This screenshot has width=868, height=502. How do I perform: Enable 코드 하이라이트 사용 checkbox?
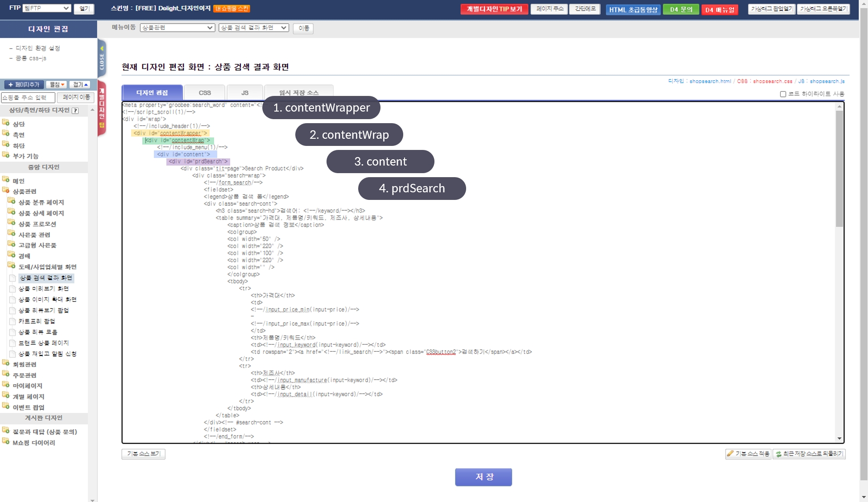(x=783, y=94)
